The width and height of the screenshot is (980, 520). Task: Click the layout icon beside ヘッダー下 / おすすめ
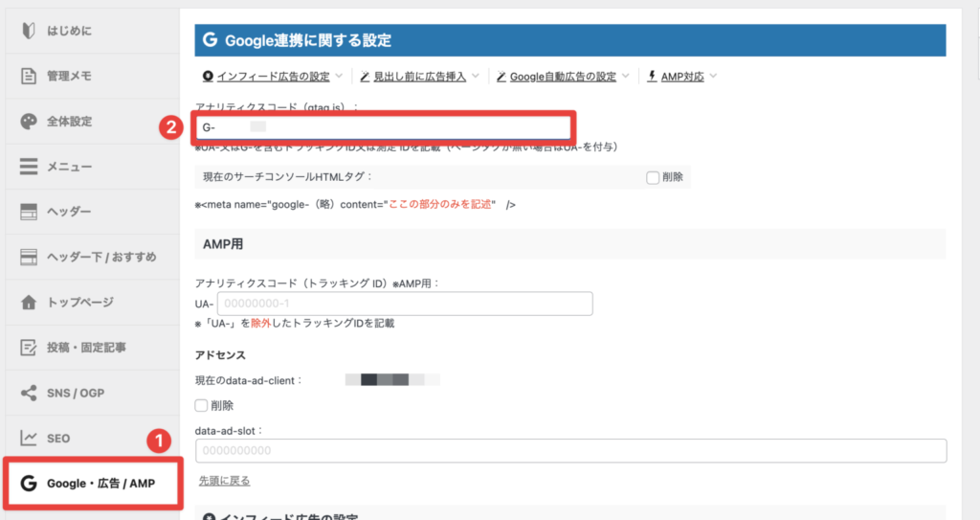28,257
